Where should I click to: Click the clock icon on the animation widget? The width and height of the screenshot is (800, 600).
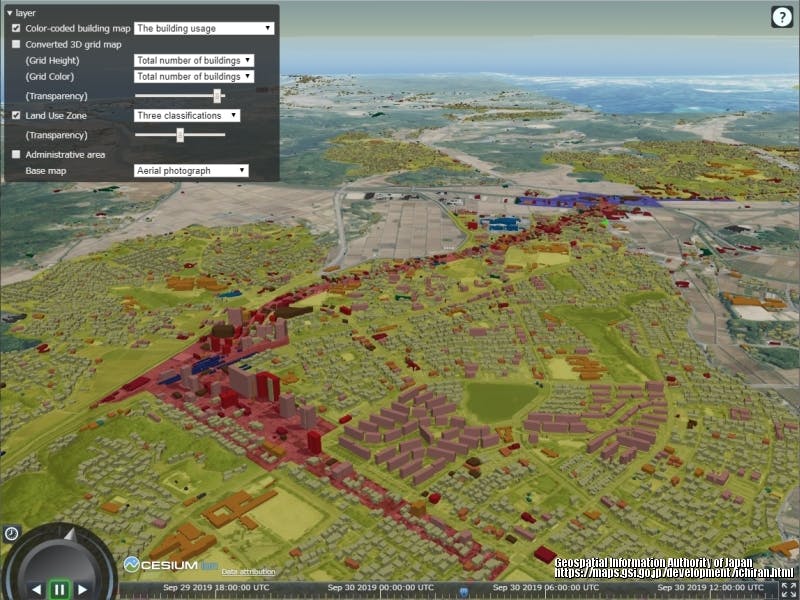[11, 534]
